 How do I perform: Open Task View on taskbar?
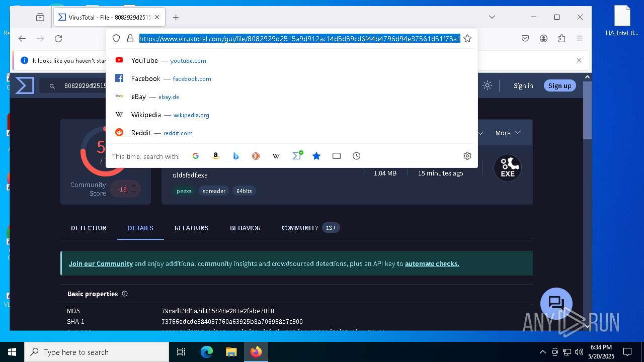coord(182,352)
